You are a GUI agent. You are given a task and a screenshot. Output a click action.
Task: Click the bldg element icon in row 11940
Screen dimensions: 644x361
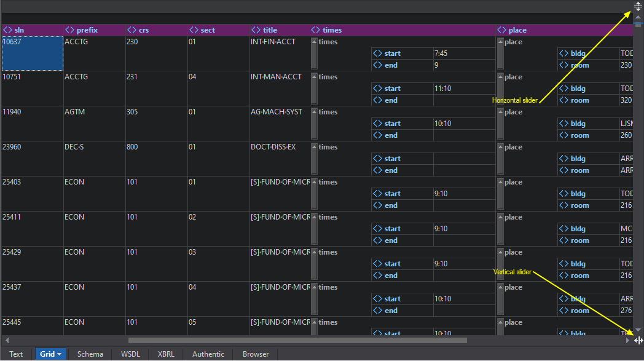563,124
